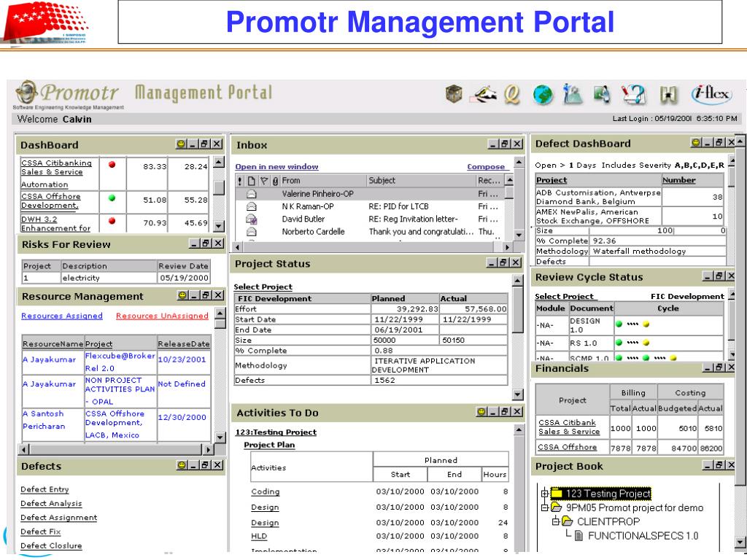The width and height of the screenshot is (747, 560).
Task: Sort inbox by the flag column icon
Action: click(263, 181)
